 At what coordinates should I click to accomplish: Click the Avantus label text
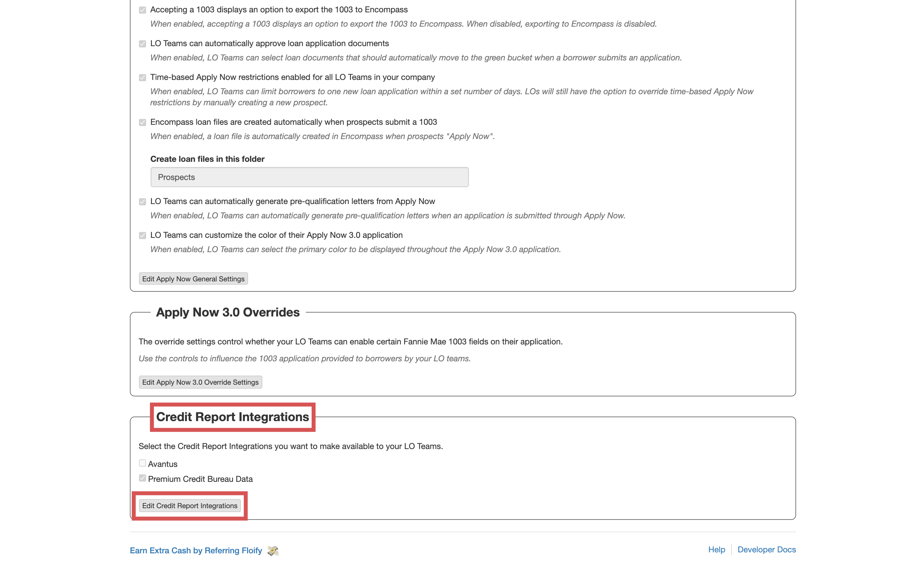tap(163, 464)
